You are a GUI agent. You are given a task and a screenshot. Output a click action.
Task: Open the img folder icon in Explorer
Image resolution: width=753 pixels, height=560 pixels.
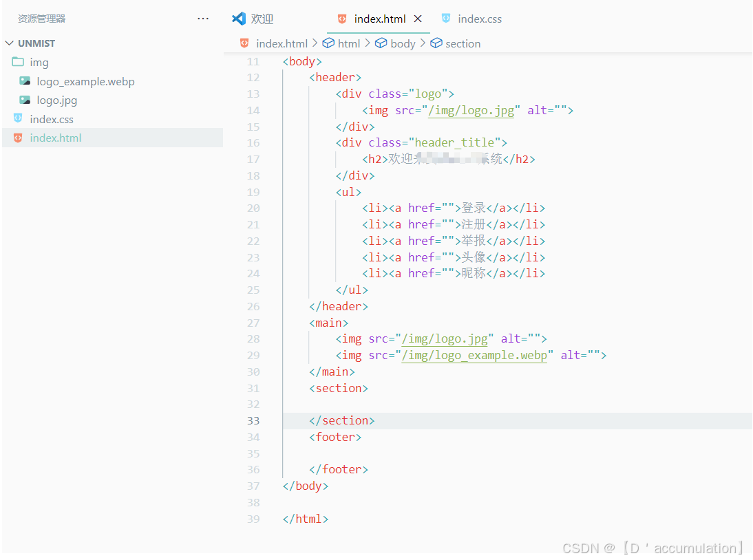(19, 62)
